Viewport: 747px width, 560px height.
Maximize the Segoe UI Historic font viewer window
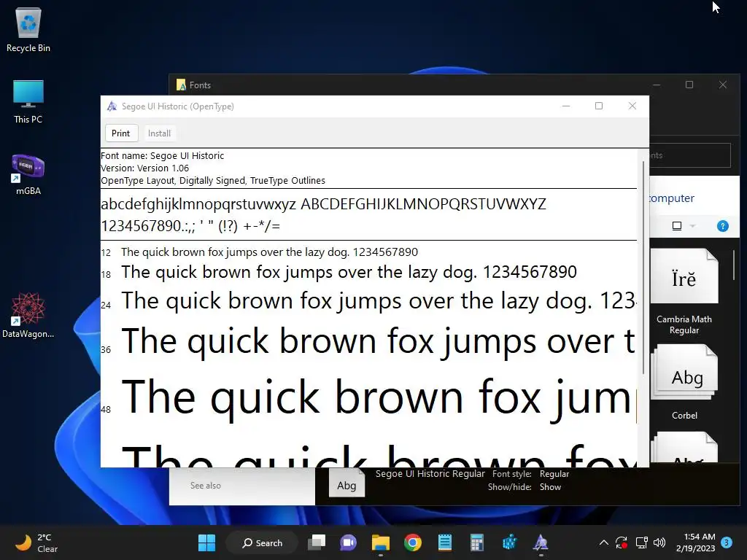click(x=599, y=106)
